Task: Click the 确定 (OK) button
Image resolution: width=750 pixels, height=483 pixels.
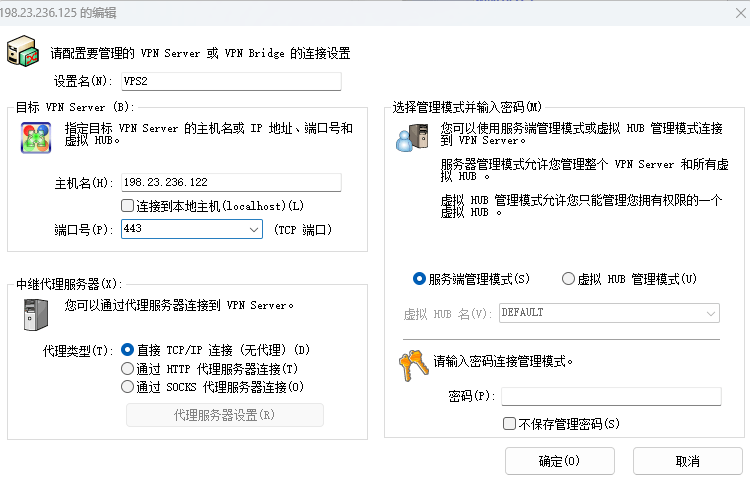Action: 559,461
